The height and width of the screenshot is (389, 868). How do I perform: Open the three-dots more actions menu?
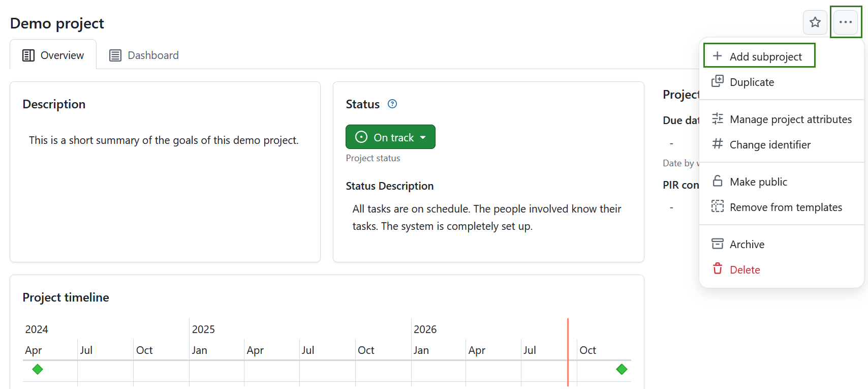coord(846,22)
